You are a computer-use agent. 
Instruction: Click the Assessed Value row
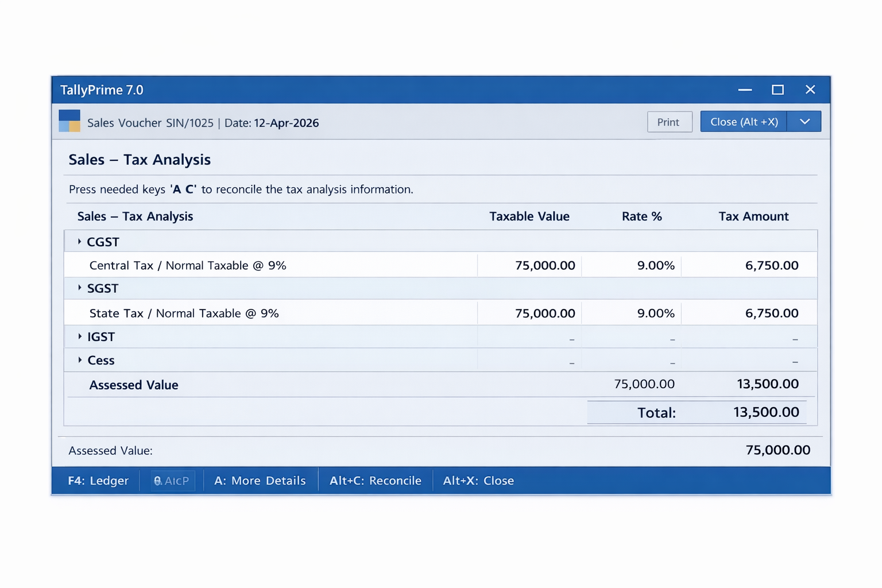coord(133,384)
